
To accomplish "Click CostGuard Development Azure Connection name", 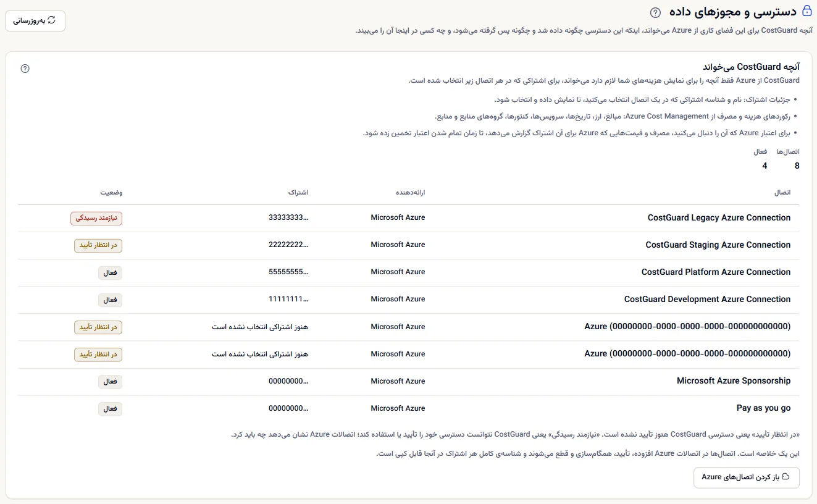I will 708,299.
